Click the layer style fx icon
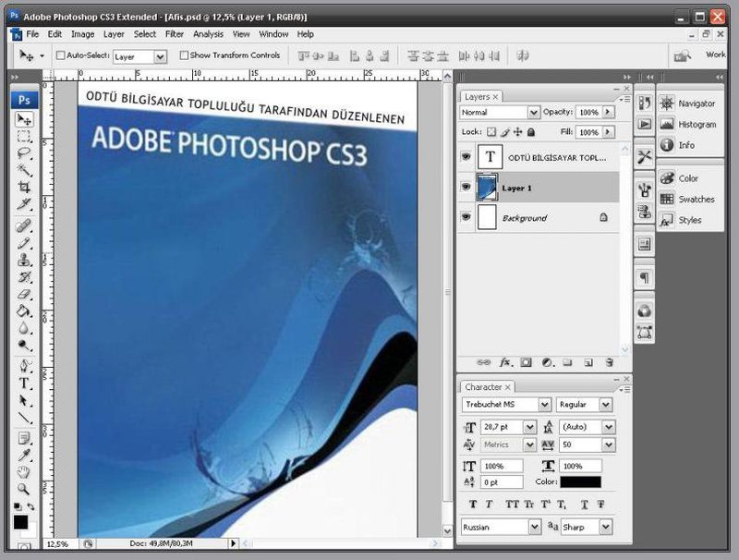The image size is (739, 560). 506,363
